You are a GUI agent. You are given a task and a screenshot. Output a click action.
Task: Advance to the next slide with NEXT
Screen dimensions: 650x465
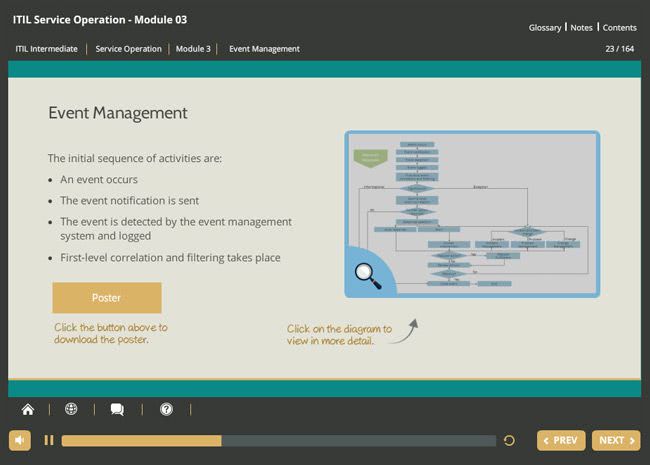(x=616, y=440)
